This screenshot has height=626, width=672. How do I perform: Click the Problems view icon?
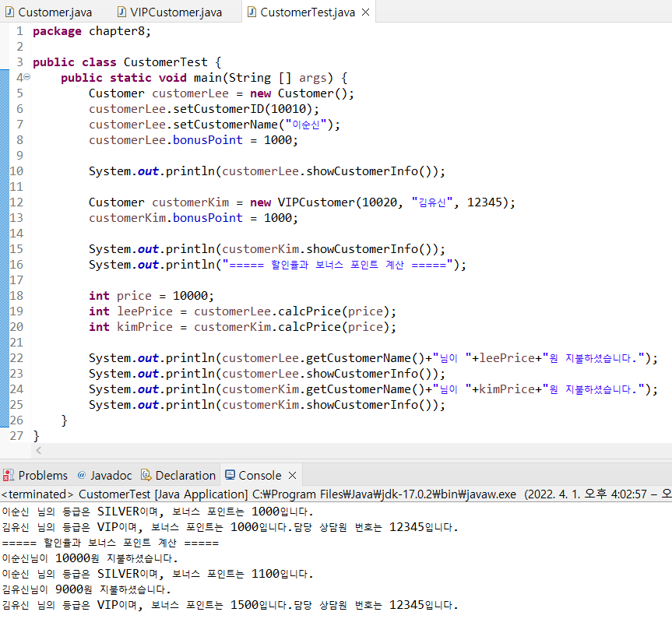[x=9, y=475]
